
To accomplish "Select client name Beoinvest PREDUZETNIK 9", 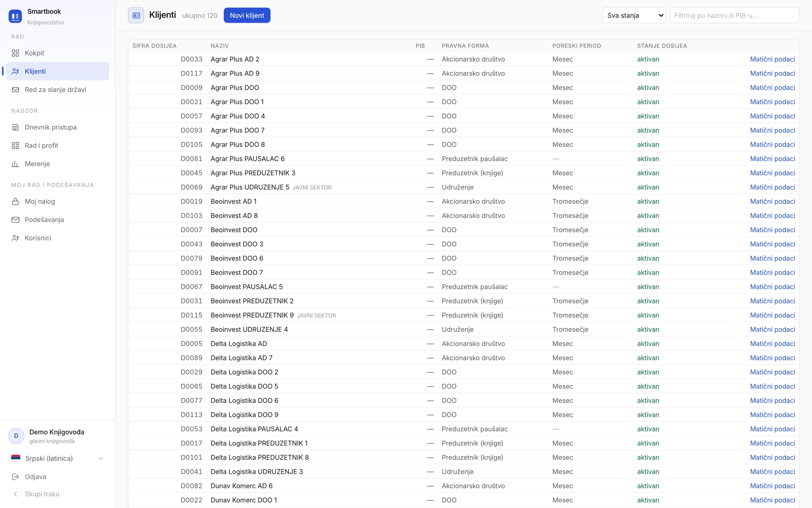I will pyautogui.click(x=252, y=315).
